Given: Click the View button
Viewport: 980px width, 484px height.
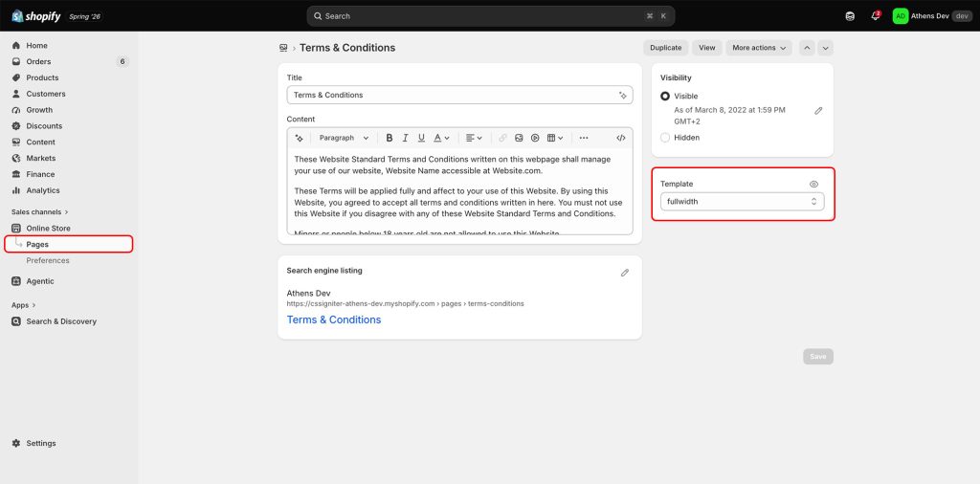Looking at the screenshot, I should (x=707, y=48).
